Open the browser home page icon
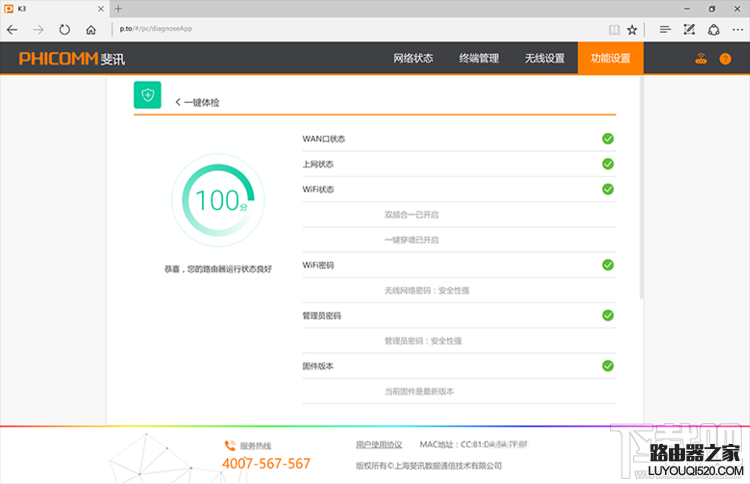Viewport: 750px width, 484px height. click(x=91, y=30)
